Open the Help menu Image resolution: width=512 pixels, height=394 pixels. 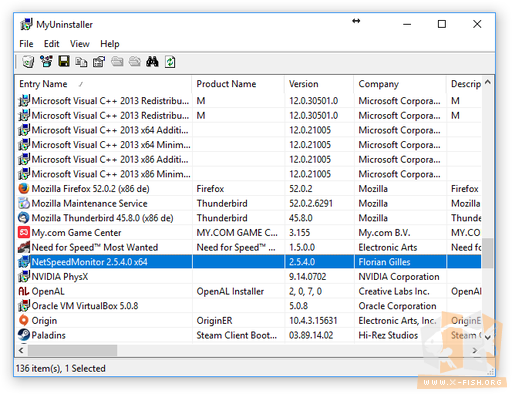(110, 44)
